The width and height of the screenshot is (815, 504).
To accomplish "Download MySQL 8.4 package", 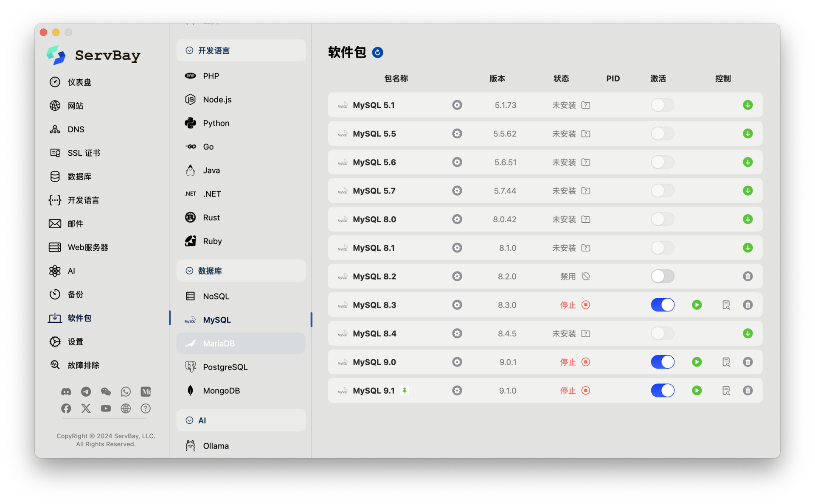I will coord(748,333).
